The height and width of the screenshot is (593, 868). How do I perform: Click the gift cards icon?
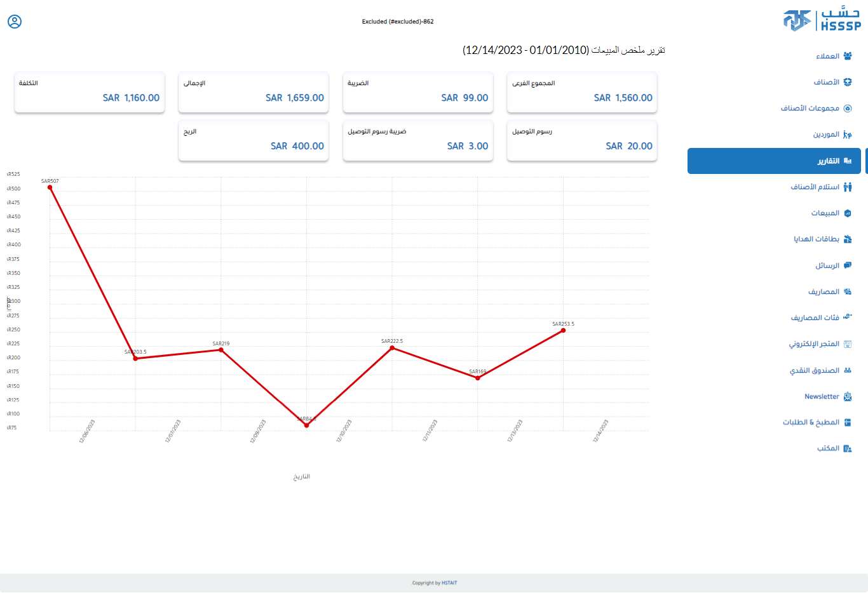click(847, 239)
